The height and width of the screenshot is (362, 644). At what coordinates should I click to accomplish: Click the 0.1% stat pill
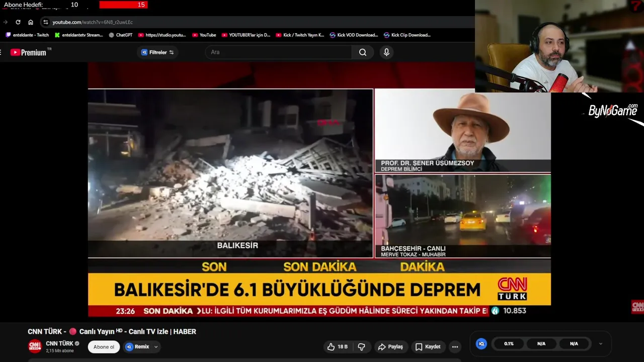(509, 344)
